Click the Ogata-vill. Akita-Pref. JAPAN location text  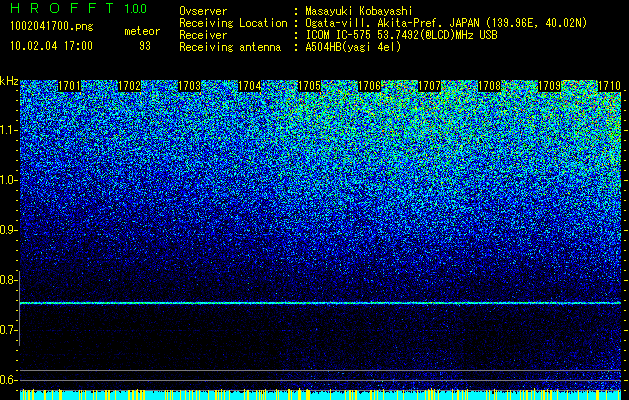[x=446, y=23]
